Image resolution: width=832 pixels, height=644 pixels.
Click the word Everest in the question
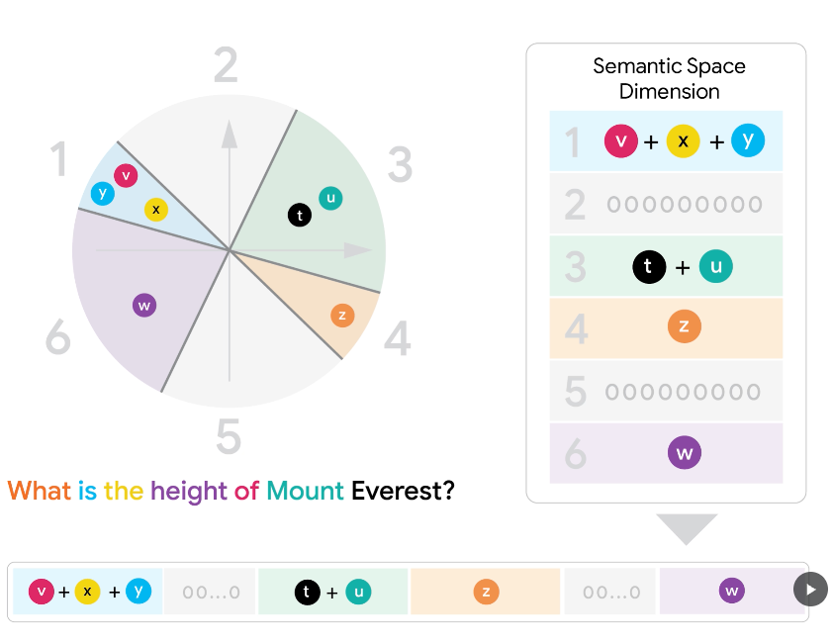tap(403, 491)
